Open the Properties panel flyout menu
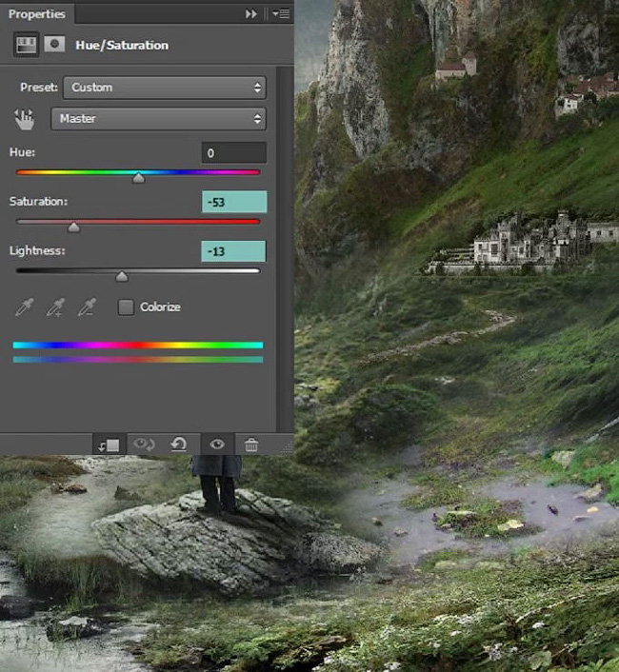 click(x=281, y=14)
